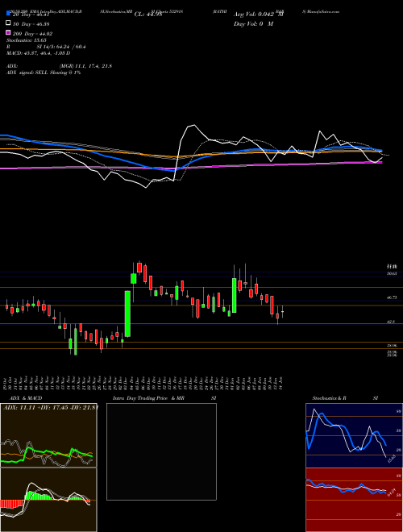Viewport: 403px width, 532px height.
Task: Open the MACD histogram chart panel
Action: [48, 500]
